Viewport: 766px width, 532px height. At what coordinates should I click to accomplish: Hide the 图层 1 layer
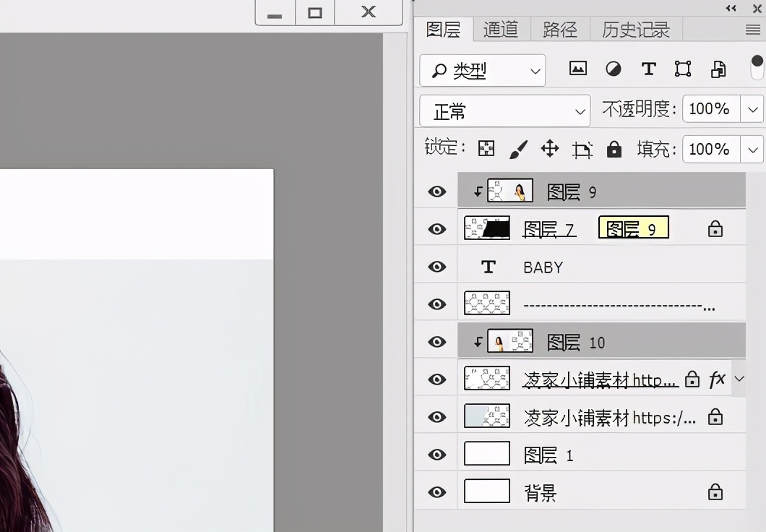tap(436, 455)
